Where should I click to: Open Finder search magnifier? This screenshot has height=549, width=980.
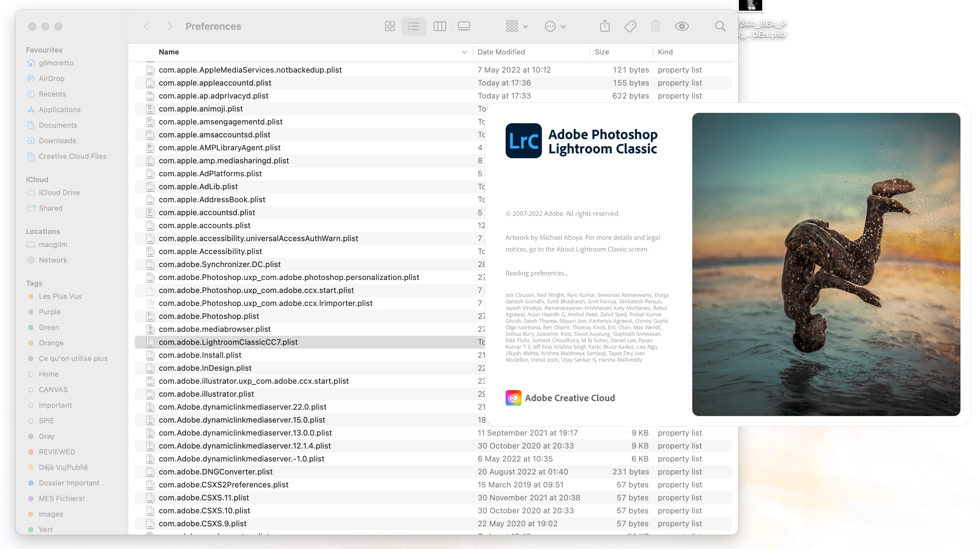coord(720,26)
